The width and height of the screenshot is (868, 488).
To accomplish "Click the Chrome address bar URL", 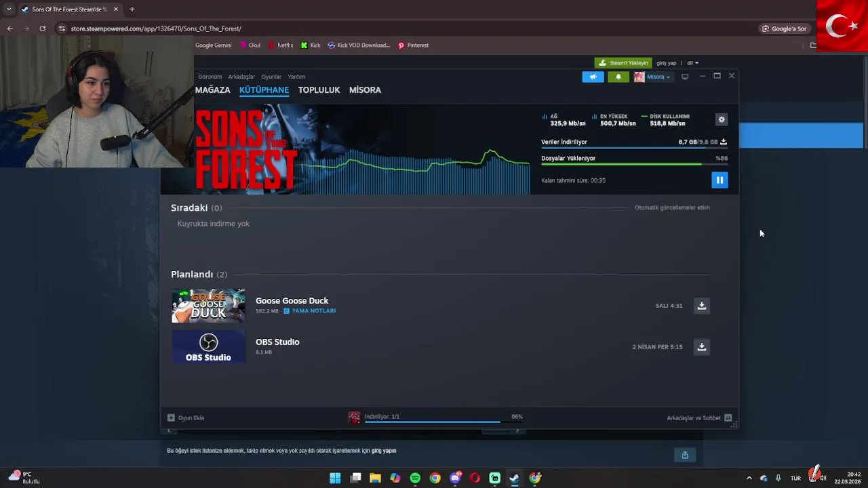I will (x=156, y=28).
